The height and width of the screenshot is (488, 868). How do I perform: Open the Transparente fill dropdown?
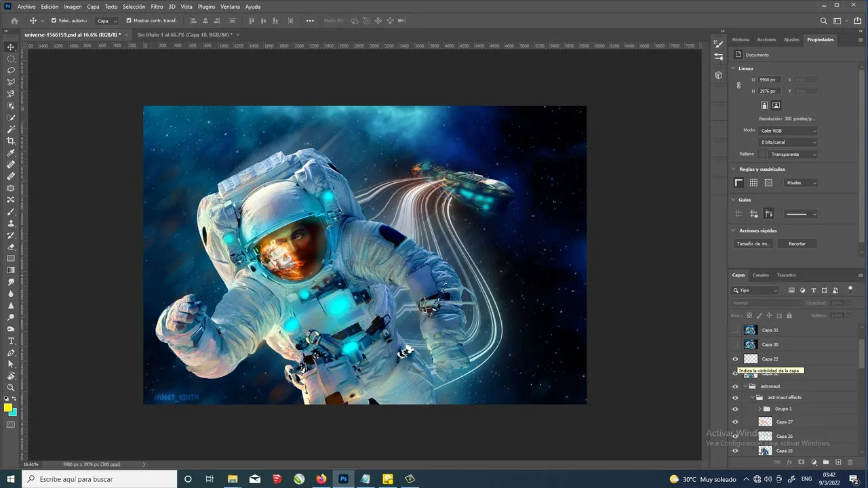coord(793,155)
